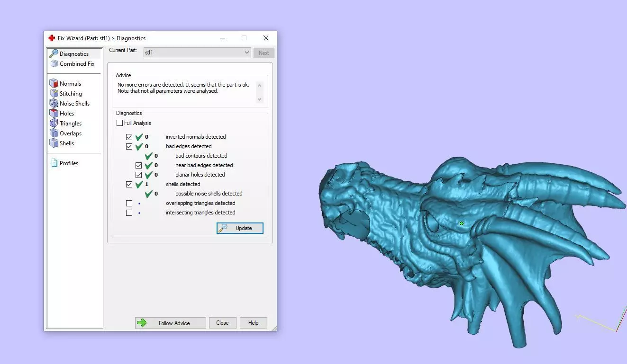
Task: Go to the Shells page
Action: click(67, 143)
